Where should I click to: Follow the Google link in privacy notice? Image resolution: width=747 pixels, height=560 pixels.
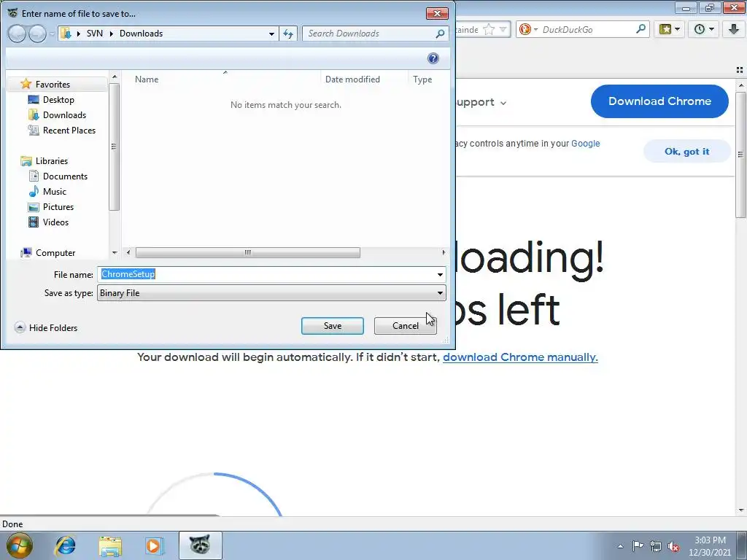coord(585,144)
